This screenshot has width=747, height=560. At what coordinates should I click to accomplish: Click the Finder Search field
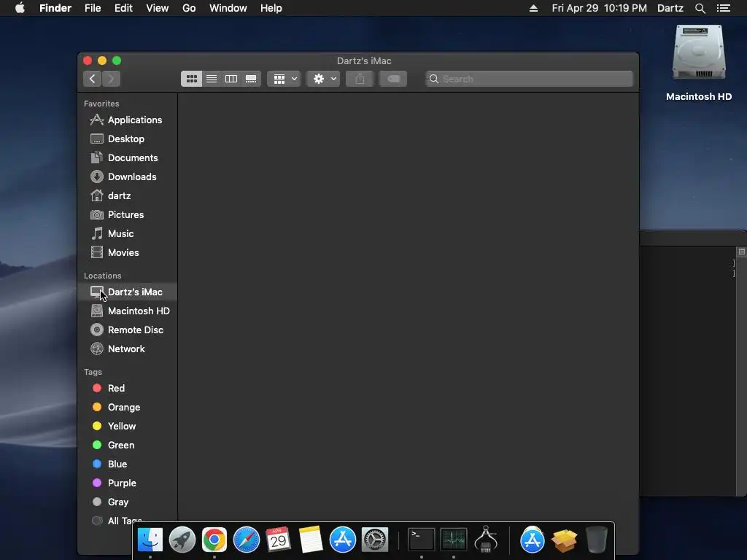pos(530,79)
